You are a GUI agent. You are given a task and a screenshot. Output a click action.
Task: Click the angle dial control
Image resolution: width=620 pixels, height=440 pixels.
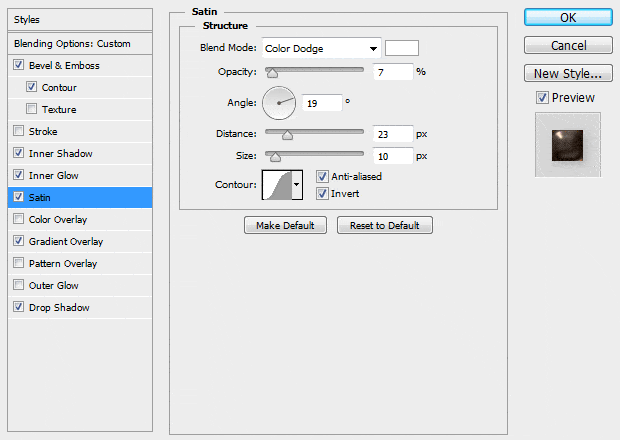coord(279,101)
